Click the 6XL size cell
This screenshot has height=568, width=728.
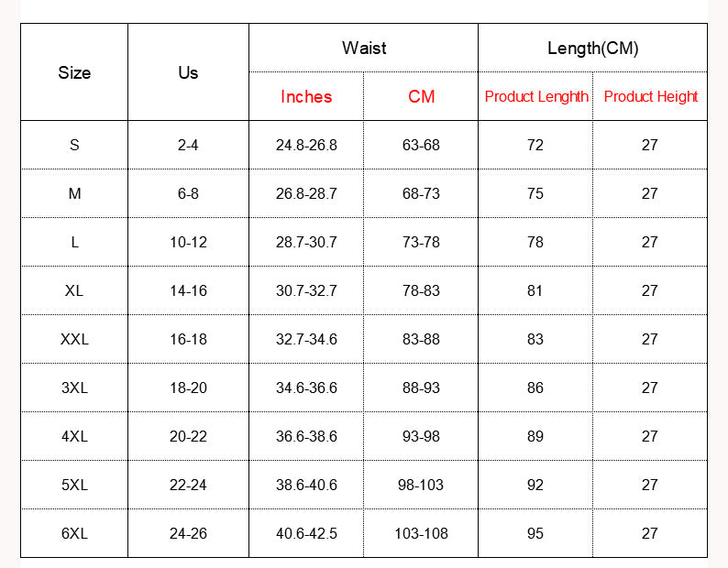[x=74, y=533]
